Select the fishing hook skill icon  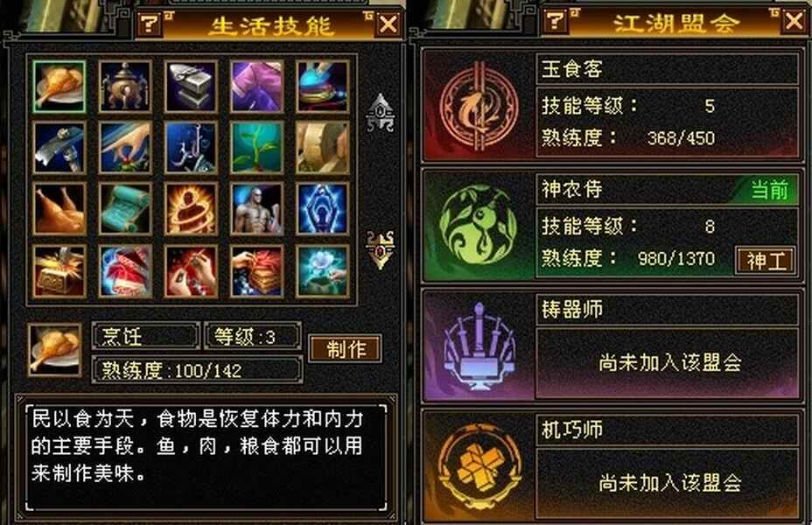tap(191, 148)
